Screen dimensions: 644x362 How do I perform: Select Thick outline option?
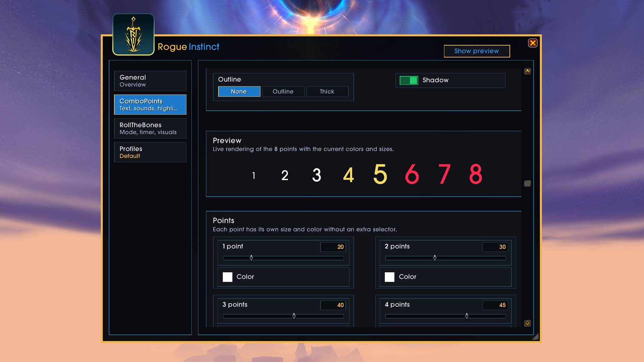click(327, 91)
